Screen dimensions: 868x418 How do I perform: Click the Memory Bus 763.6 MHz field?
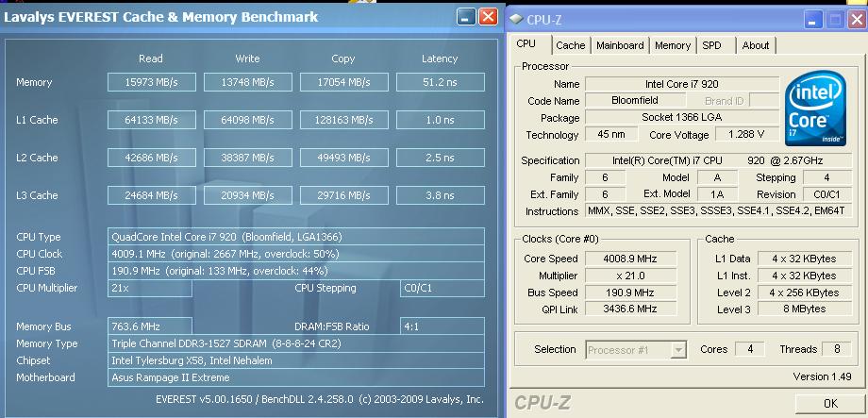click(x=150, y=326)
